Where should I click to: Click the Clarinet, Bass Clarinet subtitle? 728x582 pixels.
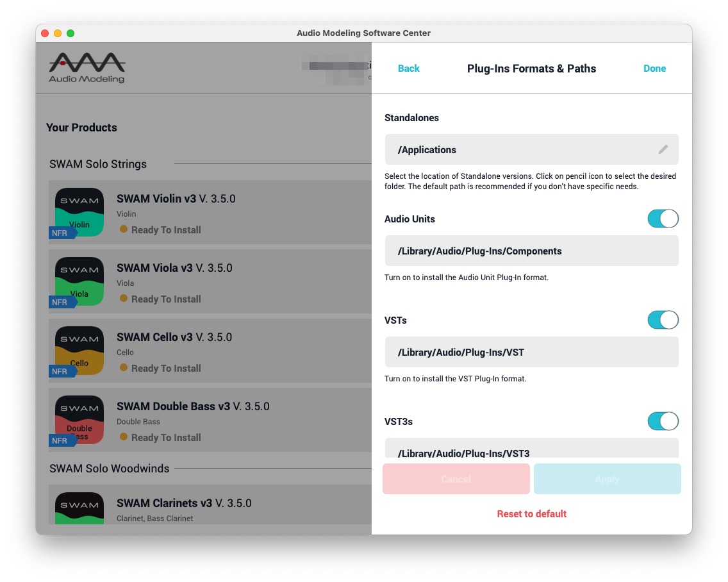coord(154,519)
